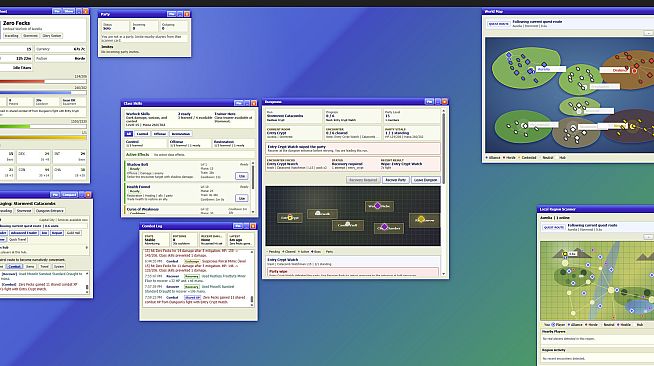This screenshot has width=654, height=366.
Task: Close the Combat Log window
Action: coord(253,226)
